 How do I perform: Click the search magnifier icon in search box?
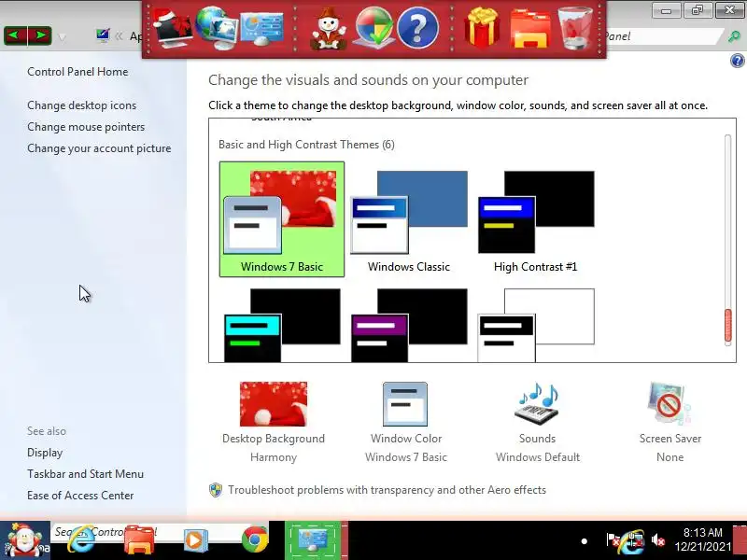pos(735,36)
